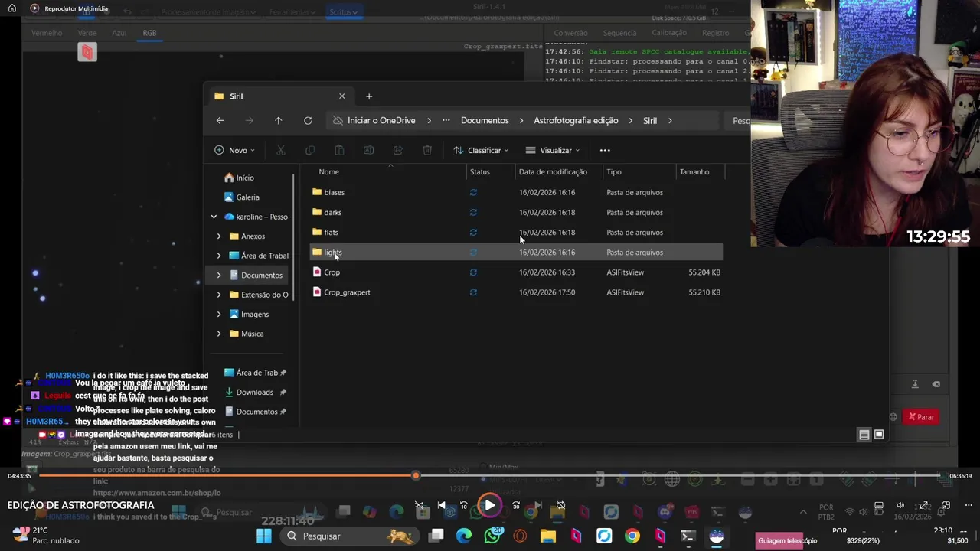
Task: Select the lights folder
Action: point(332,253)
